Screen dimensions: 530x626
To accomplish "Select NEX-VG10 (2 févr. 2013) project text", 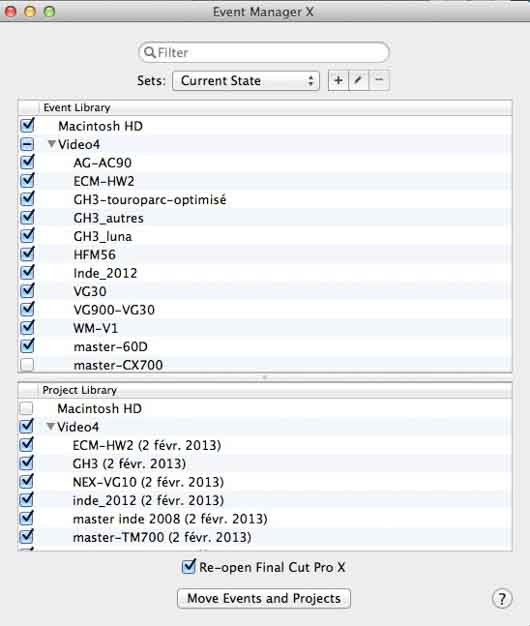I will (148, 482).
